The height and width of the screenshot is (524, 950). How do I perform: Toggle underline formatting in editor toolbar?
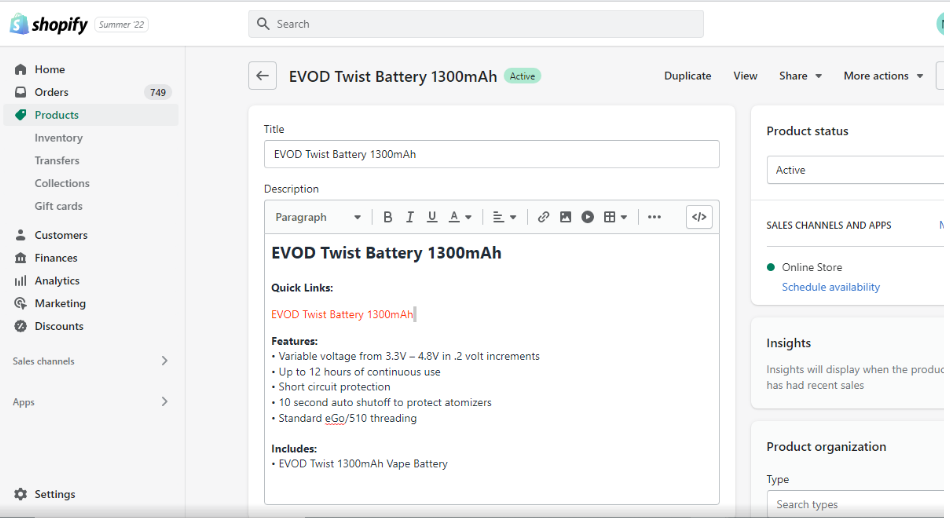click(x=432, y=217)
